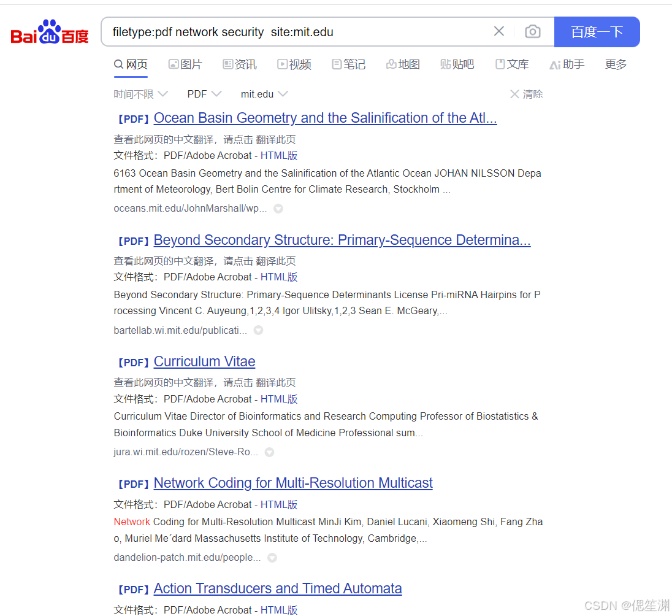Open the 更多 menu
The height and width of the screenshot is (616, 672).
pyautogui.click(x=616, y=64)
